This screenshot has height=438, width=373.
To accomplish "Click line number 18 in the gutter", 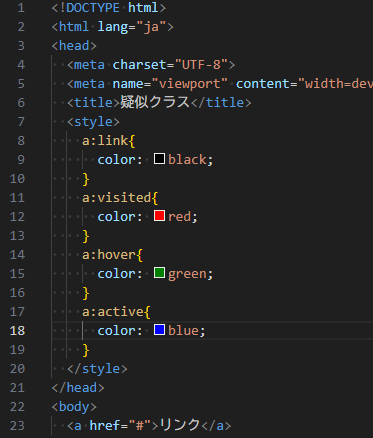I will (17, 331).
